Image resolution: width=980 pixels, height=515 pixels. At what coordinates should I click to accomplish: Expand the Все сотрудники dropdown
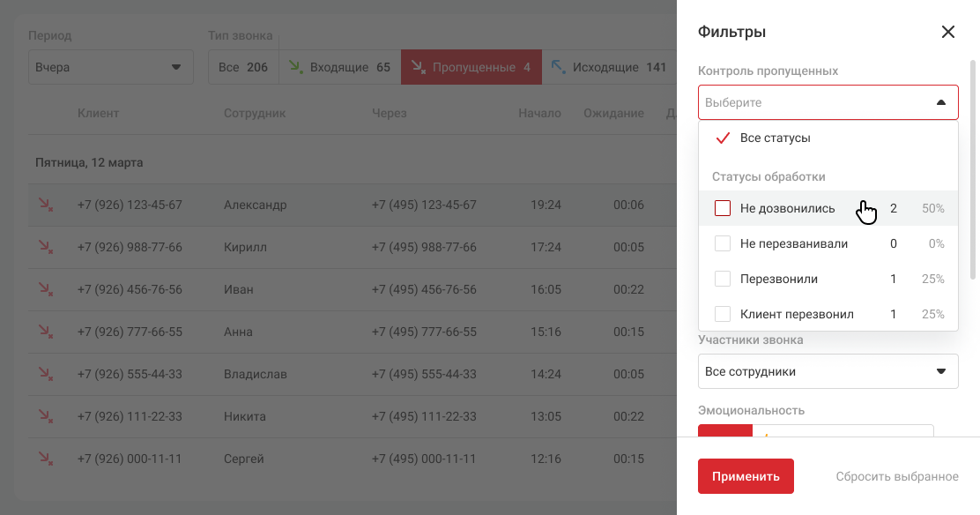[x=828, y=371]
